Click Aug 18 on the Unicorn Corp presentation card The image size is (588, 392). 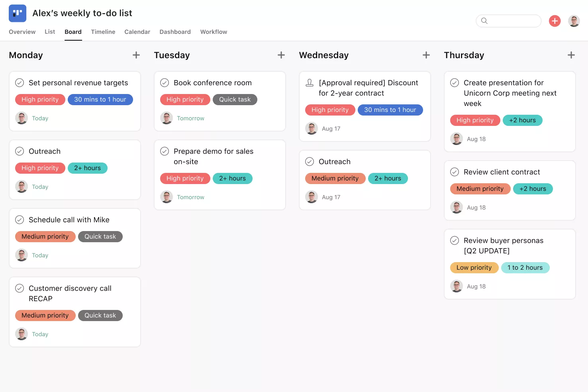(476, 139)
